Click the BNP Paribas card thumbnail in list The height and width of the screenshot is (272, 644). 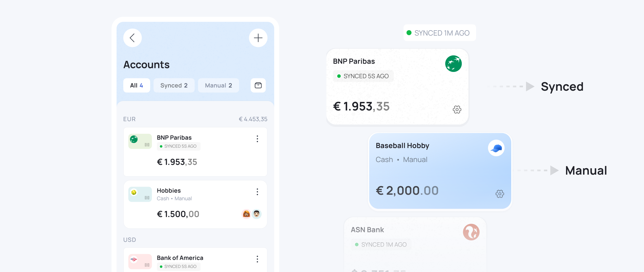pos(140,141)
